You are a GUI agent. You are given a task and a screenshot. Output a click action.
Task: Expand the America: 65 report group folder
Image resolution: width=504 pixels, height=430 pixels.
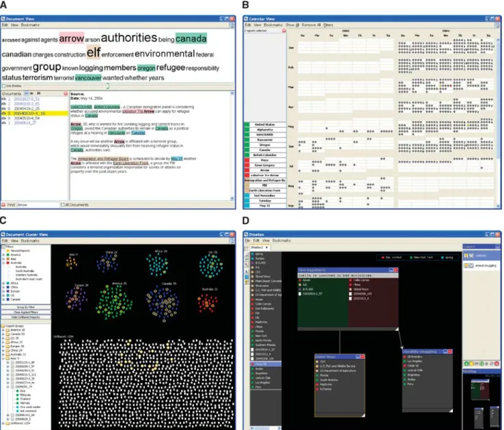tap(3, 330)
